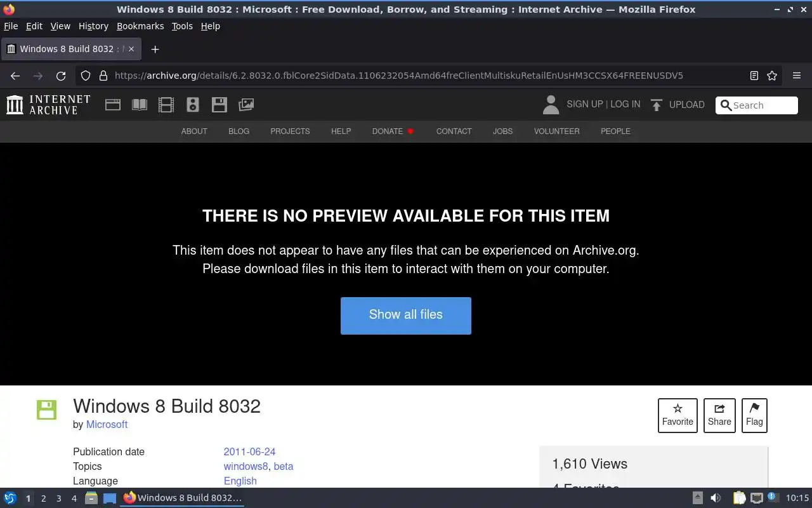Viewport: 812px width, 508px height.
Task: Open Firefox tracking protection shield
Action: click(x=86, y=76)
